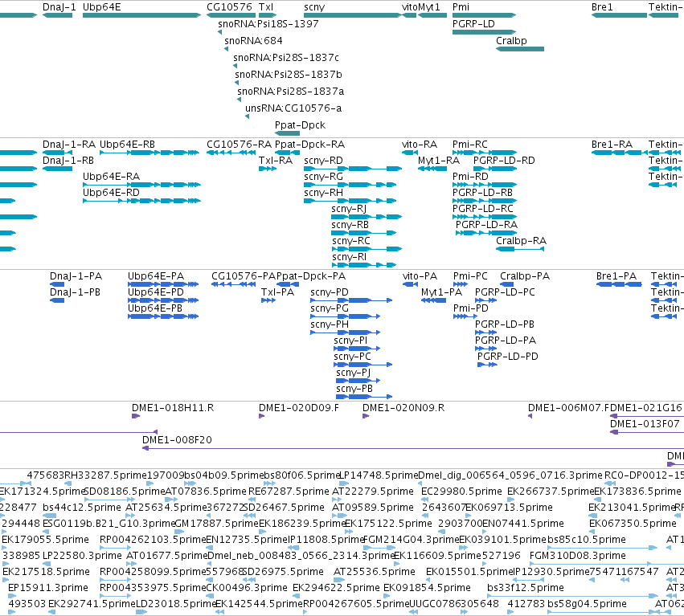The image size is (684, 616).
Task: Click the Txl gene label
Action: (x=266, y=7)
